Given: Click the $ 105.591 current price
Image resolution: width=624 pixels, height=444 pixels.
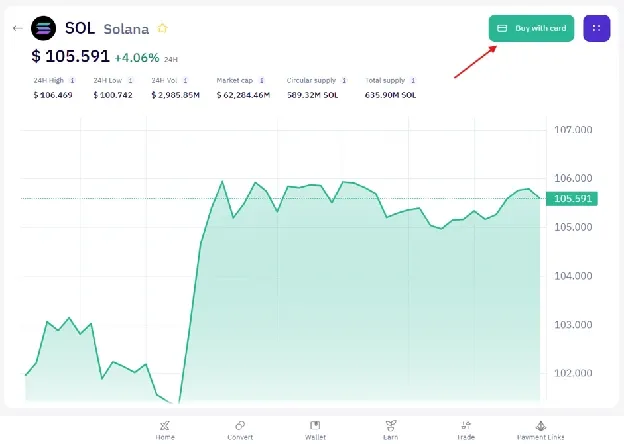Looking at the screenshot, I should [x=70, y=56].
